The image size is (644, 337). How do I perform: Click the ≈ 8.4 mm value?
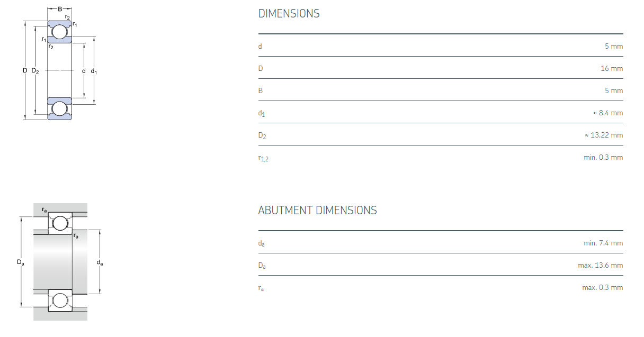point(608,113)
